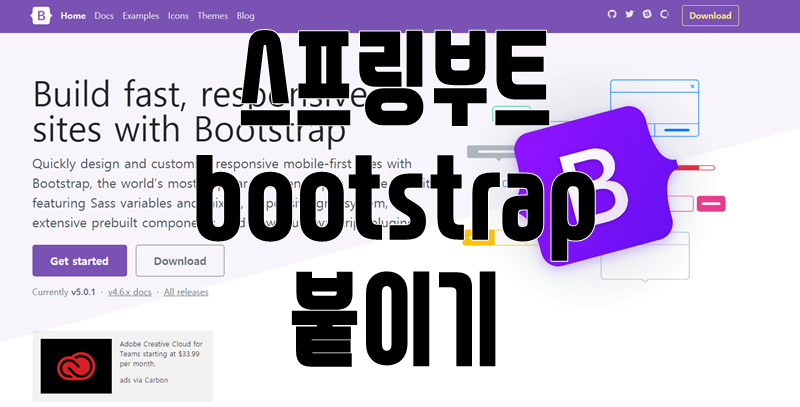Image resolution: width=800 pixels, height=407 pixels.
Task: Open the Examples nav item
Action: [141, 16]
